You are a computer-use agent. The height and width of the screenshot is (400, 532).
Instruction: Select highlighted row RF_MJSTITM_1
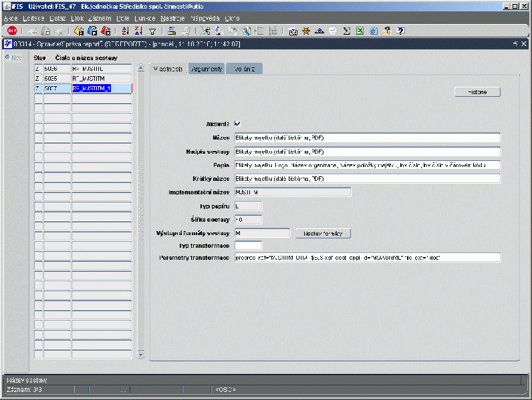(x=102, y=88)
